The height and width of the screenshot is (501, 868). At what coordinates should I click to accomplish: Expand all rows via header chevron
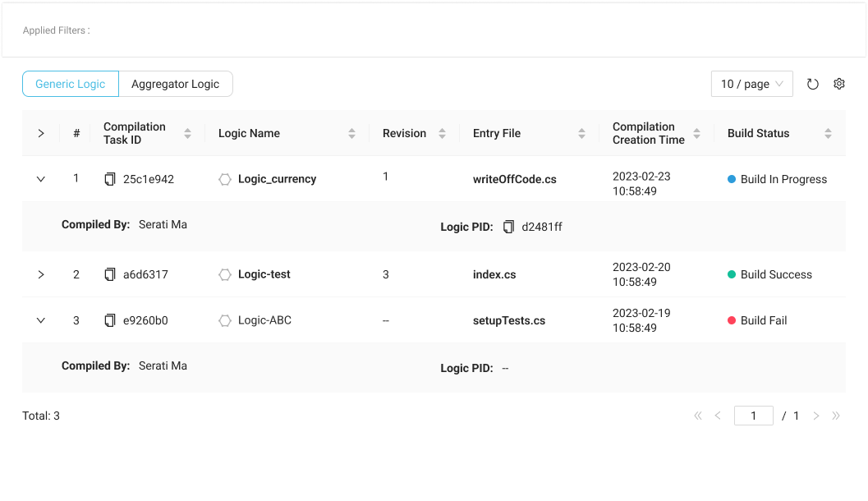[x=41, y=133]
